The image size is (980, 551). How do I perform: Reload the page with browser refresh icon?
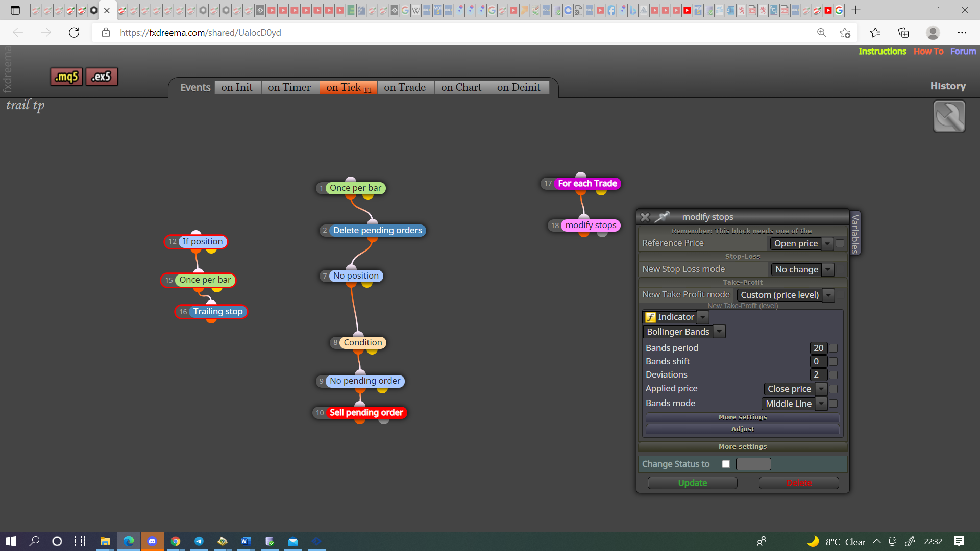(x=74, y=33)
